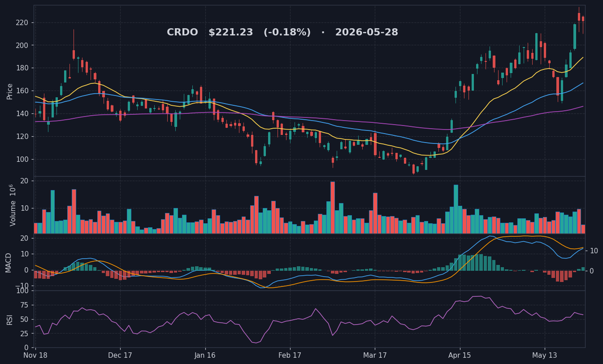Click the CRDO ticker symbol in title

click(182, 32)
